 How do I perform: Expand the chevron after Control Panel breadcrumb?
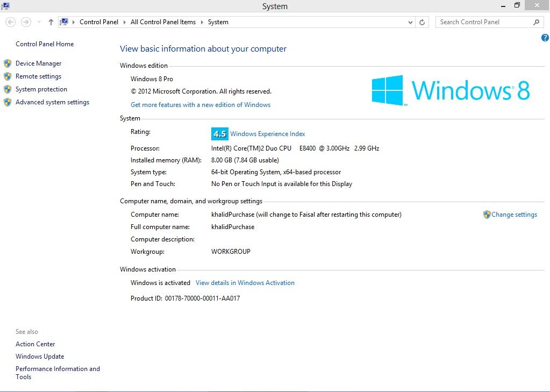coord(125,22)
